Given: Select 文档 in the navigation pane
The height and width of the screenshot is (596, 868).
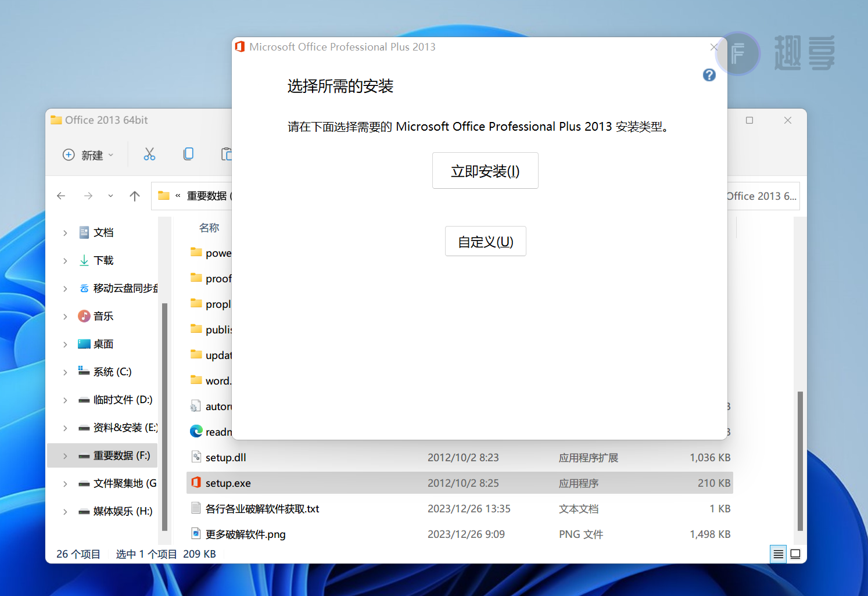Looking at the screenshot, I should point(103,232).
